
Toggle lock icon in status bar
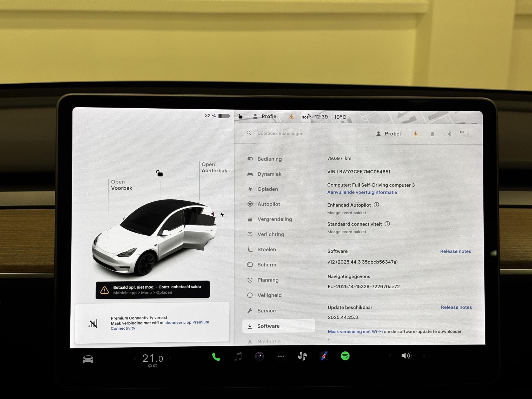(240, 116)
